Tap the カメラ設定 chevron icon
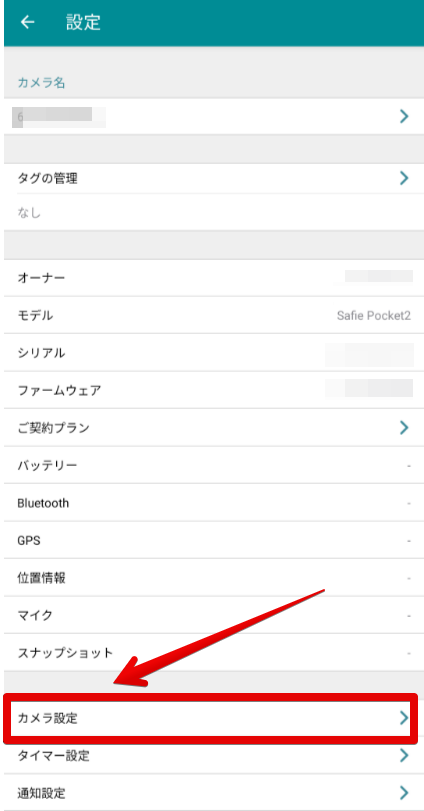 [404, 718]
